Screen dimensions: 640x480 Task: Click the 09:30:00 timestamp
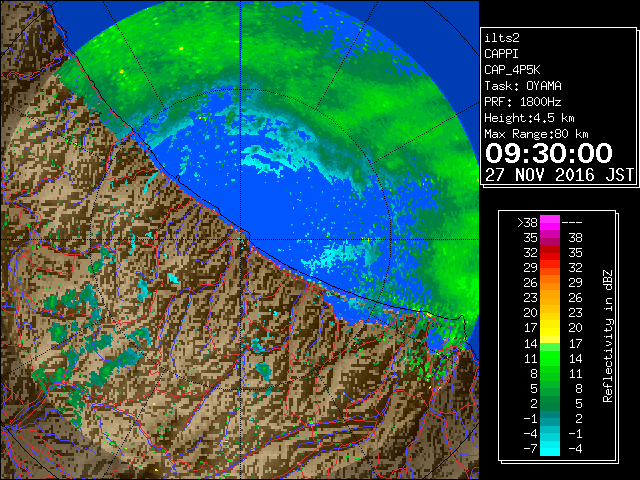(549, 153)
